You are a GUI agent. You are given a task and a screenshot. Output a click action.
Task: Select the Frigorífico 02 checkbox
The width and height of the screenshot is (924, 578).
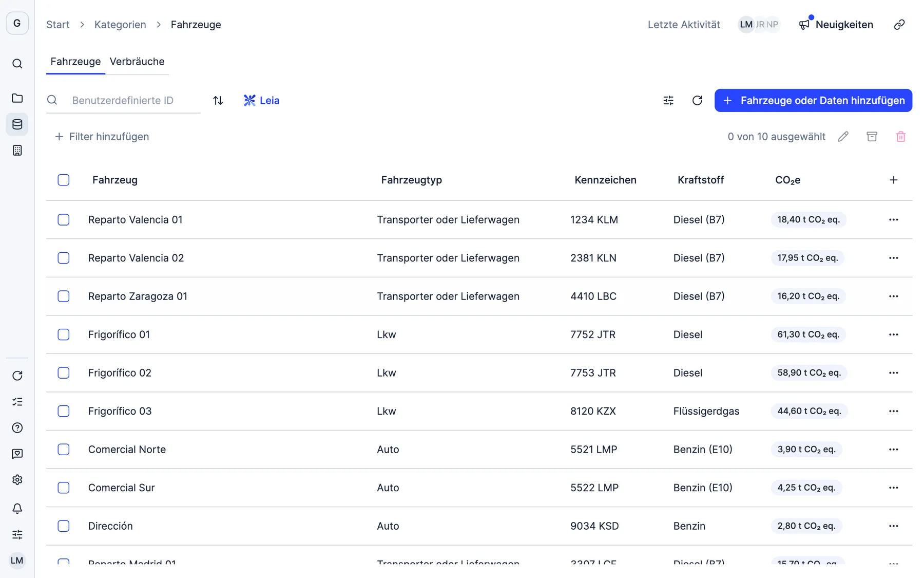pyautogui.click(x=64, y=372)
